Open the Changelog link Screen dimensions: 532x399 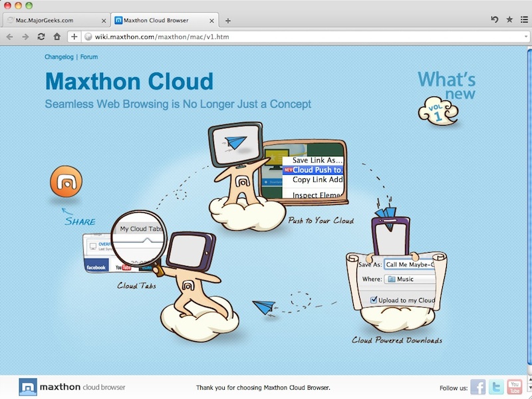coord(59,57)
